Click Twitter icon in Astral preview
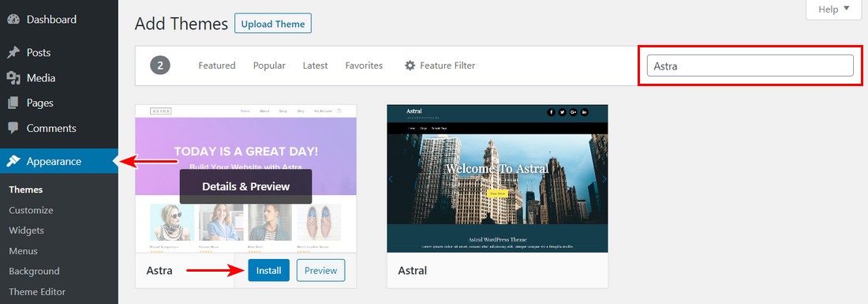The image size is (868, 304). [x=563, y=112]
